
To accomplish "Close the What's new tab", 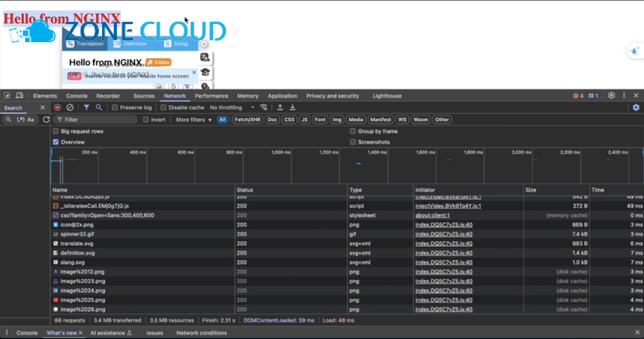I will click(80, 333).
